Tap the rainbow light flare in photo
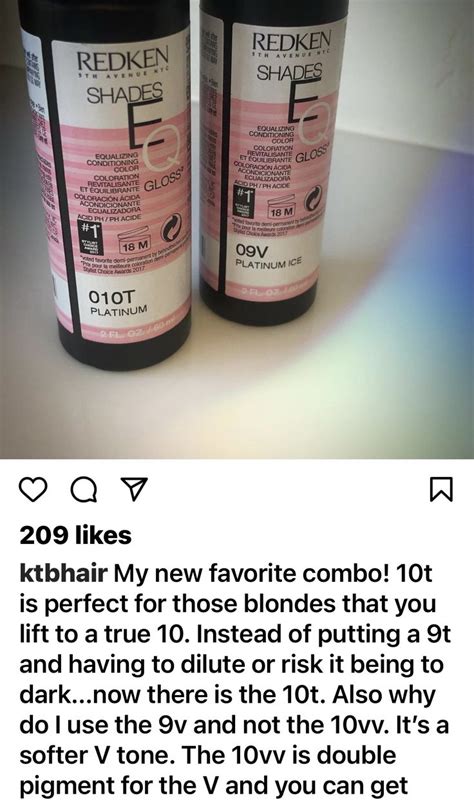 389,327
